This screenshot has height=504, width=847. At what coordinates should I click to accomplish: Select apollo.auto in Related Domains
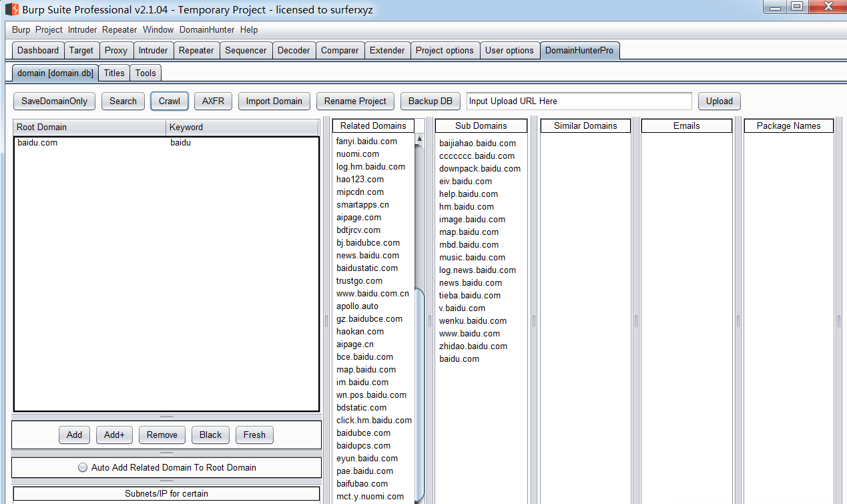(358, 306)
